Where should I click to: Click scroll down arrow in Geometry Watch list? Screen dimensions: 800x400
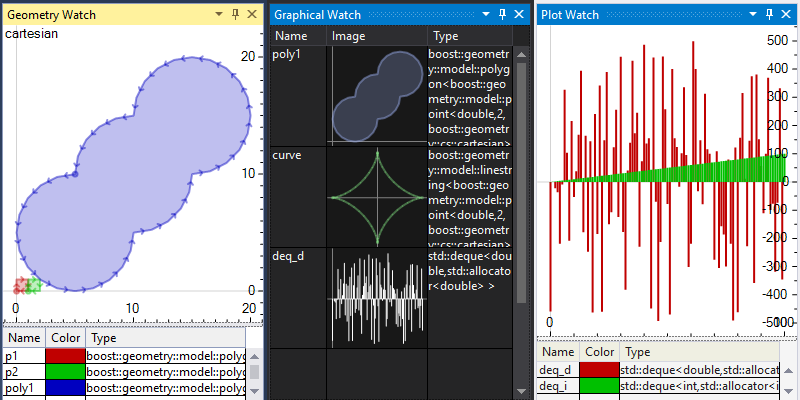point(254,391)
